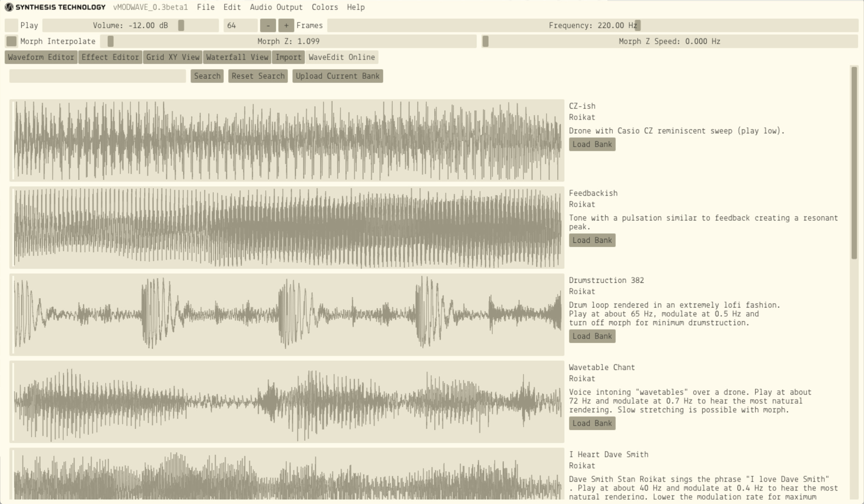864x504 pixels.
Task: Toggle the Play checkbox
Action: point(11,25)
